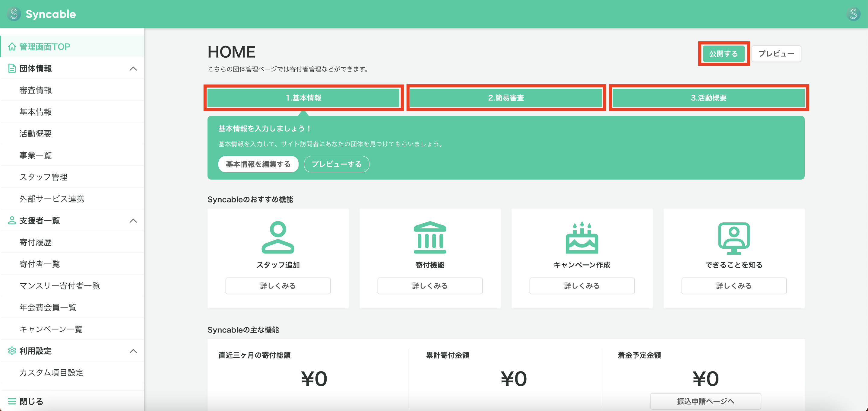Open カスタム項目設定 in the sidebar

72,373
